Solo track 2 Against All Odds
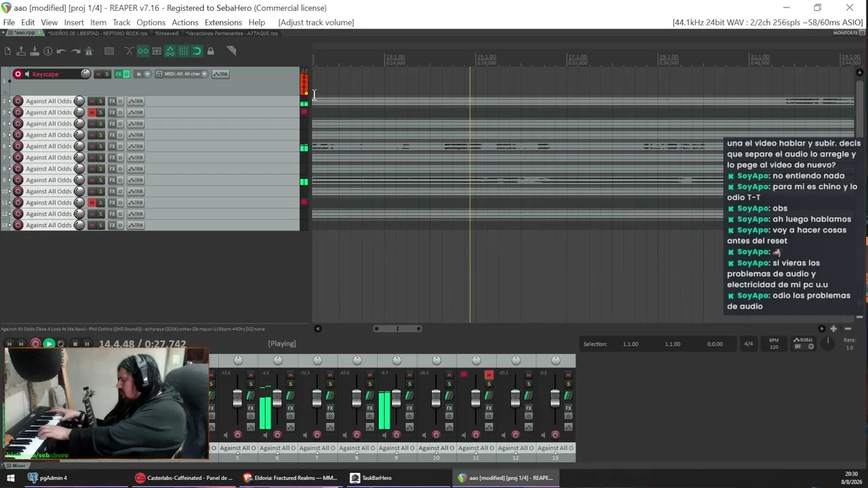 point(101,102)
